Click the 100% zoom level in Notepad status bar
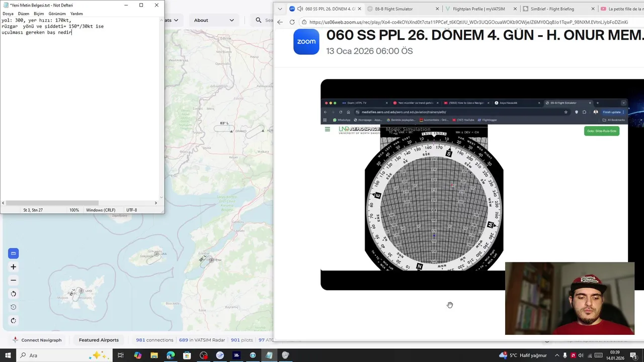 74,210
